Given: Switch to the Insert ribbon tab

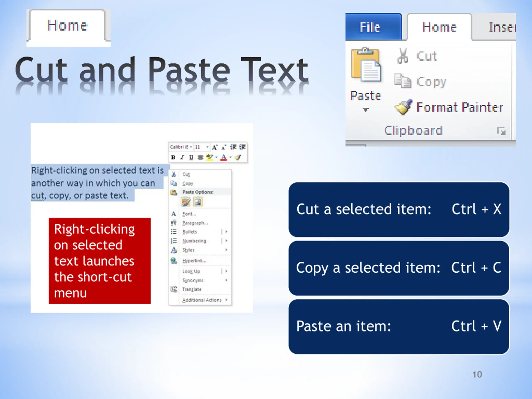Looking at the screenshot, I should tap(494, 27).
